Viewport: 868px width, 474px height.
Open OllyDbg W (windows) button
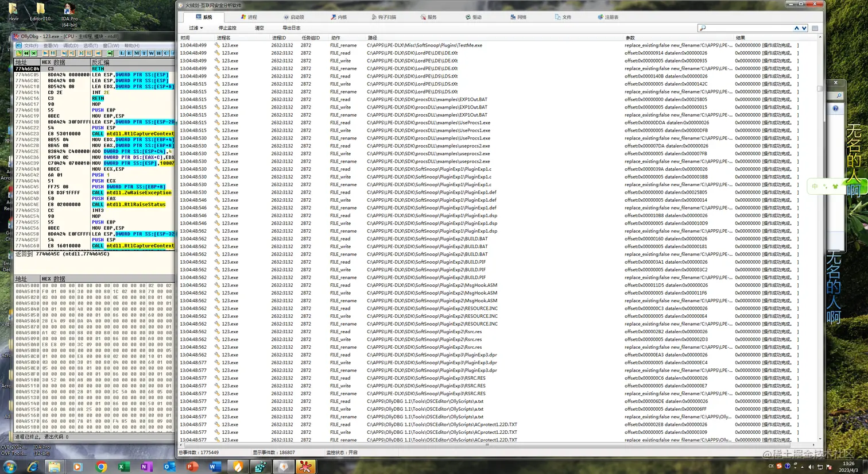152,53
